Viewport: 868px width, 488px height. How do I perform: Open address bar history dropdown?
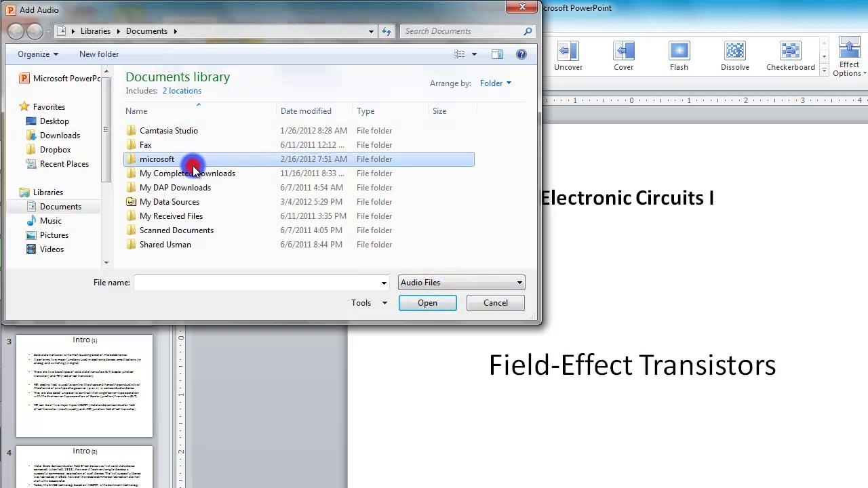(371, 31)
